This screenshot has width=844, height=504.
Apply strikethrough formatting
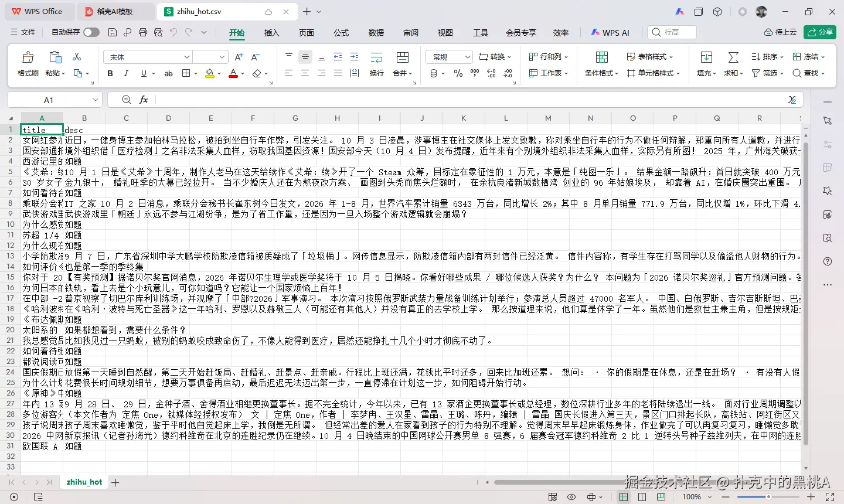169,74
